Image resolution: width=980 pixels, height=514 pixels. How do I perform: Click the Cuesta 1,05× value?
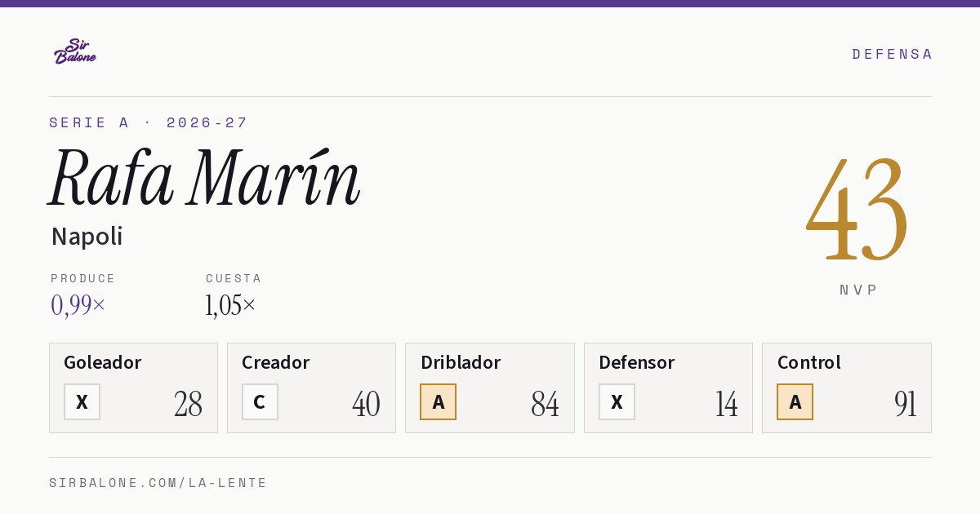[230, 304]
